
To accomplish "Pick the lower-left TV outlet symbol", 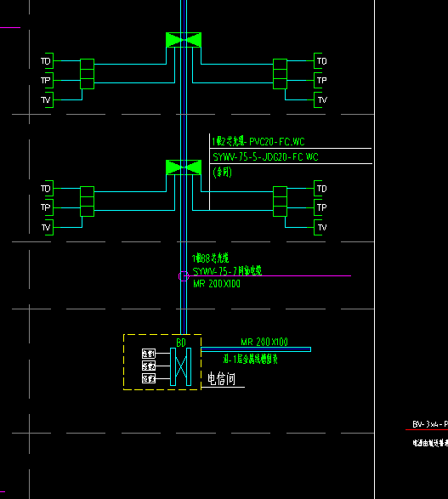I will 47,227.
